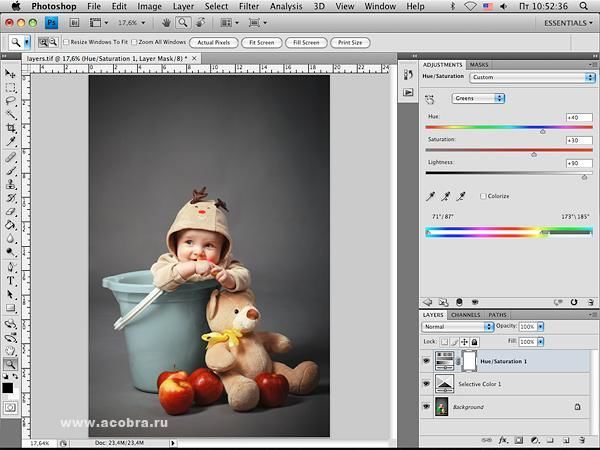Open the Normal blend mode dropdown
This screenshot has height=450, width=600.
[458, 327]
